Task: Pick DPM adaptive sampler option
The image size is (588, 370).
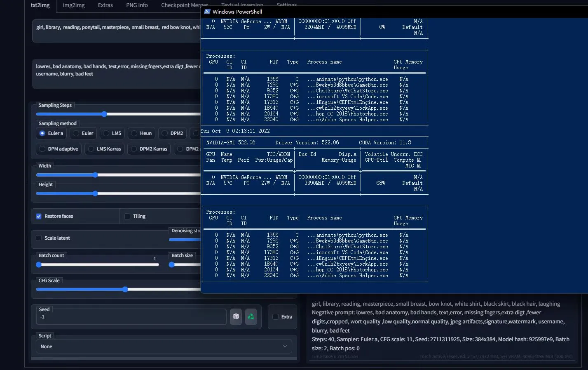Action: 42,149
